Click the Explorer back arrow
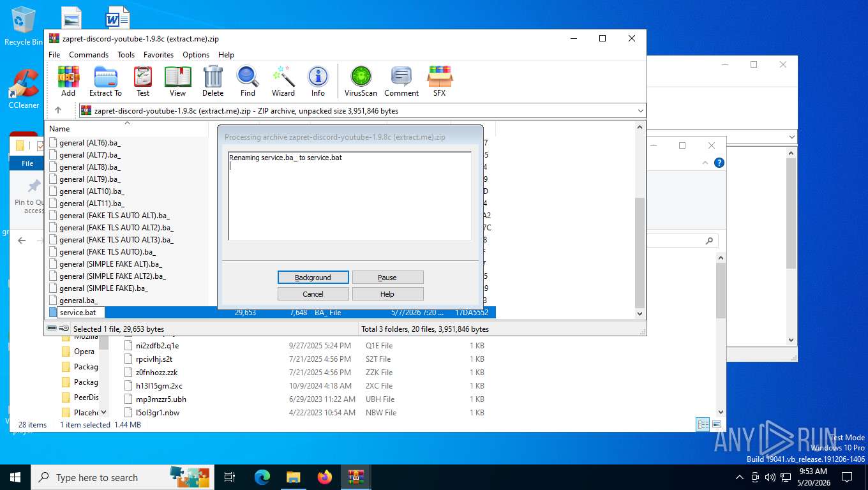This screenshot has height=490, width=868. click(22, 241)
